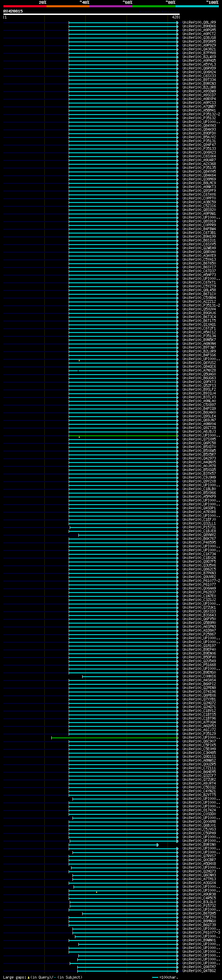222x980 pixels.
Task: Select hit UniRef100_C6SX33
Action: point(199,76)
